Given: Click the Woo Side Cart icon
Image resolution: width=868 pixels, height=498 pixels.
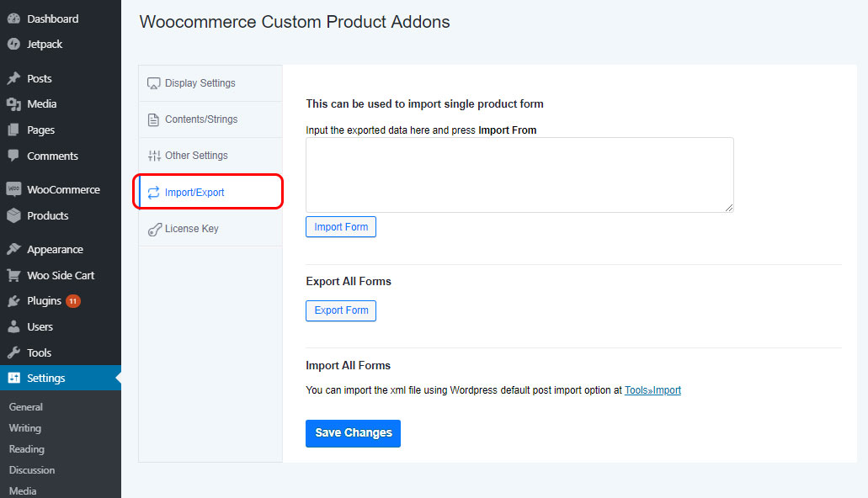Looking at the screenshot, I should [13, 276].
